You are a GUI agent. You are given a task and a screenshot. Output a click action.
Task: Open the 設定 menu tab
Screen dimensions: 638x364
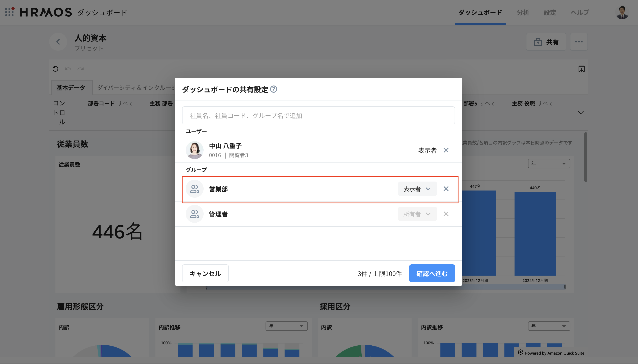click(x=550, y=13)
